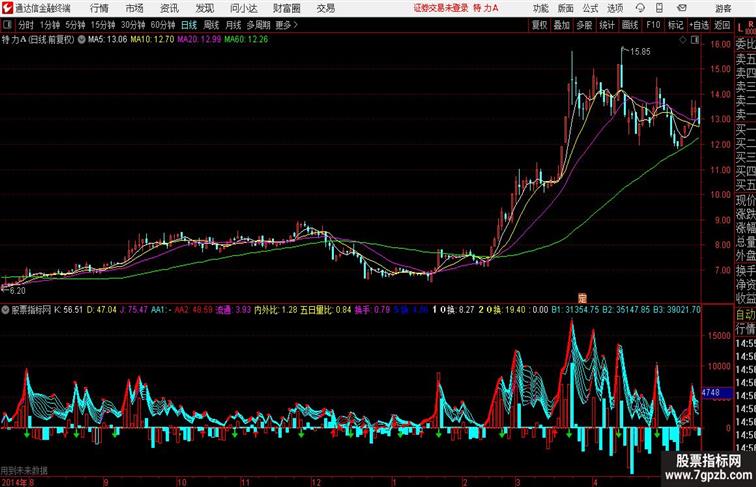The image size is (756, 487).
Task: Click the K: 56.51 value
Action: (x=68, y=310)
